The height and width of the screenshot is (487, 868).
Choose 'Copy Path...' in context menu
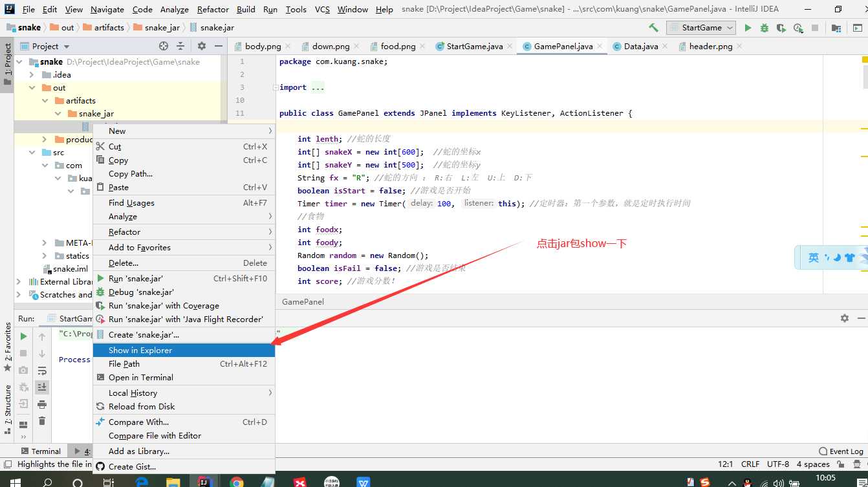tap(184, 173)
